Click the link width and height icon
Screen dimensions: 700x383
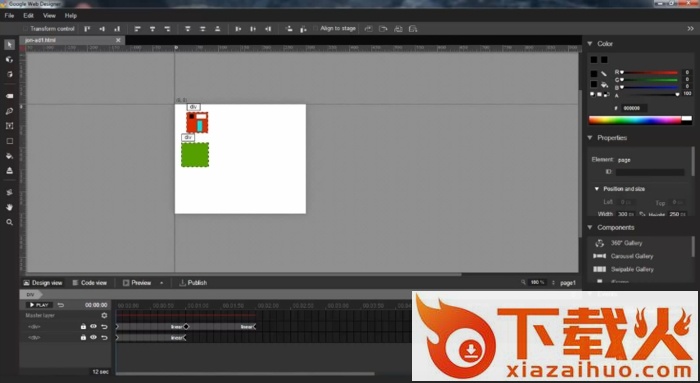[x=642, y=214]
